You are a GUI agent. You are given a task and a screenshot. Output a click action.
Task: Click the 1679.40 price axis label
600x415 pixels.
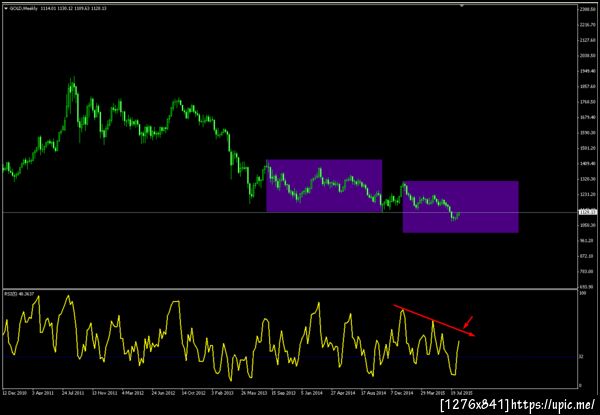point(589,117)
